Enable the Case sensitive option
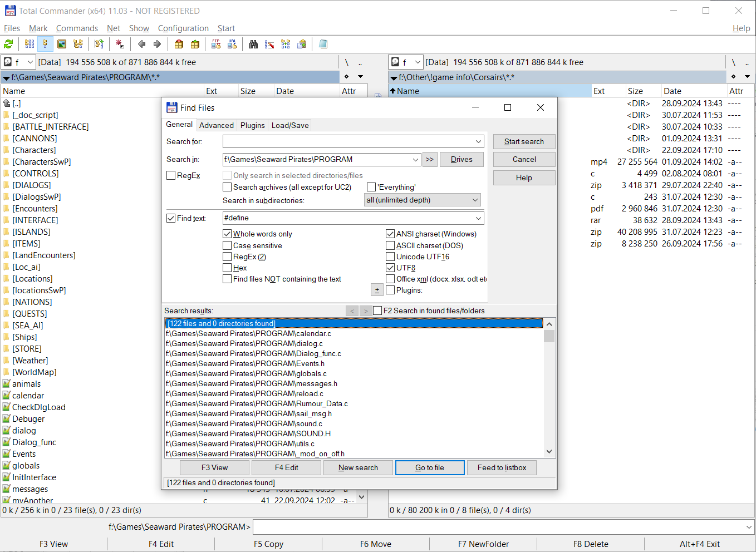Viewport: 756px width, 552px height. [227, 245]
